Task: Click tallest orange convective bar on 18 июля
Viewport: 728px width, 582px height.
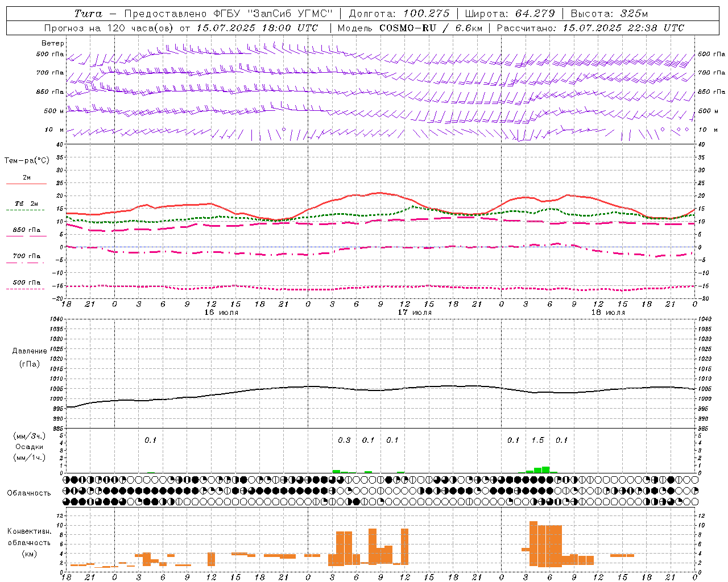Action: click(533, 543)
